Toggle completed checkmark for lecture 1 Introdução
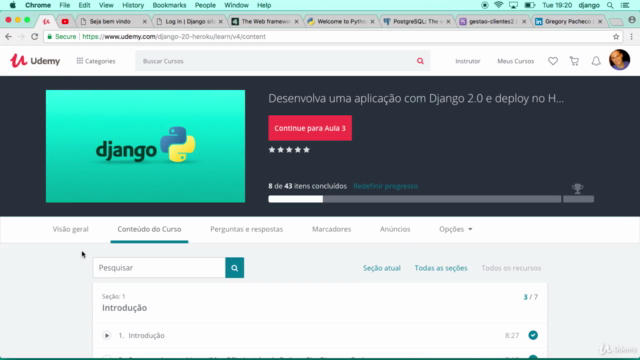This screenshot has height=360, width=640. (x=533, y=335)
